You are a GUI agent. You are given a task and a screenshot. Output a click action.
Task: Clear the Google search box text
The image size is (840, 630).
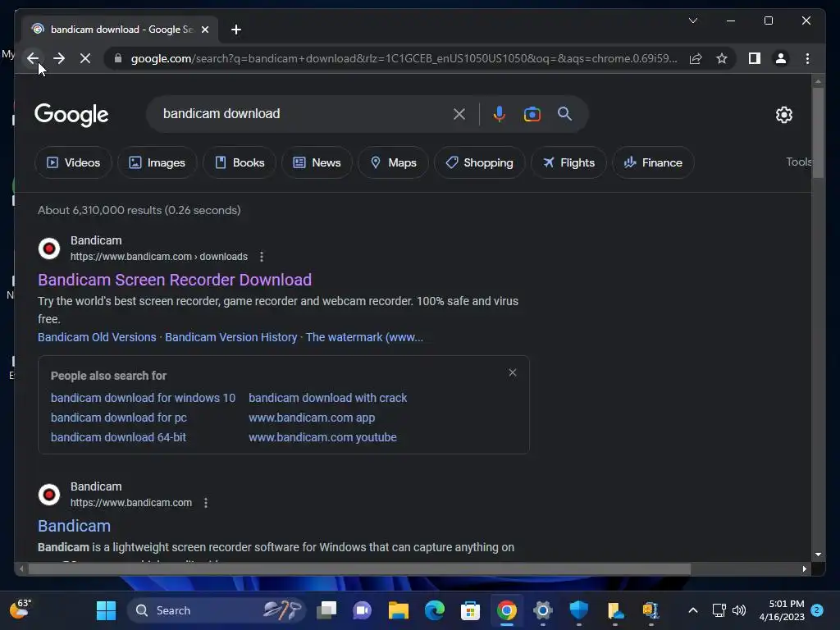[x=459, y=113]
